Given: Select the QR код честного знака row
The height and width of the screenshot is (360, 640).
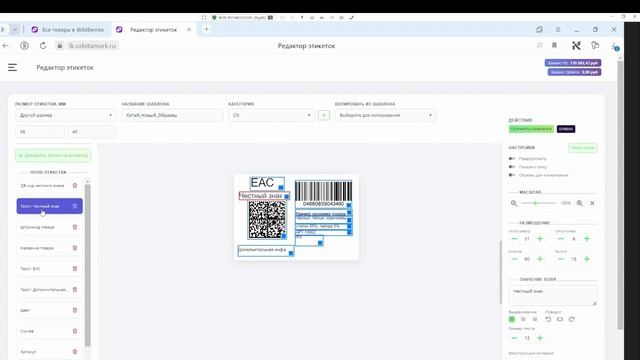Looking at the screenshot, I should pyautogui.click(x=49, y=185).
